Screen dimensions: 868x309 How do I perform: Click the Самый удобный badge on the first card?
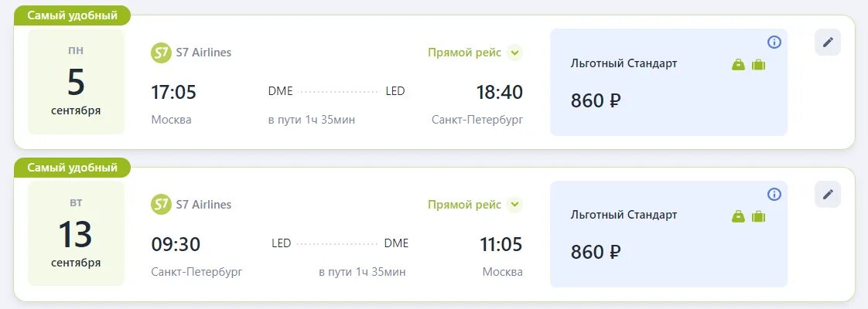click(x=73, y=15)
